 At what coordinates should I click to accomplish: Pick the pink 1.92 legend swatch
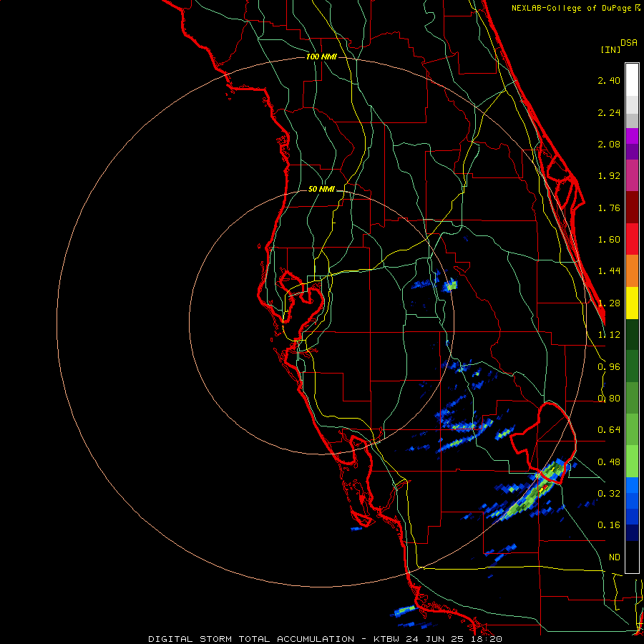click(x=632, y=175)
